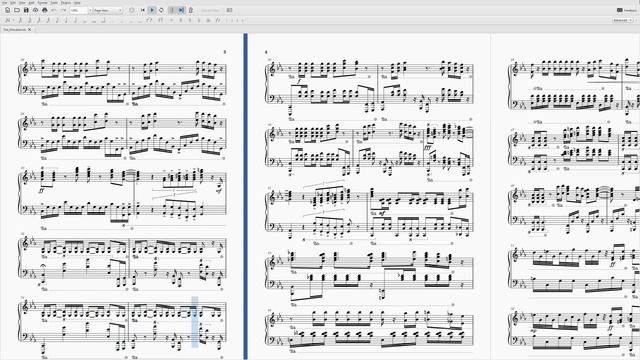
Task: Toggle the double flat accidental
Action: click(209, 20)
